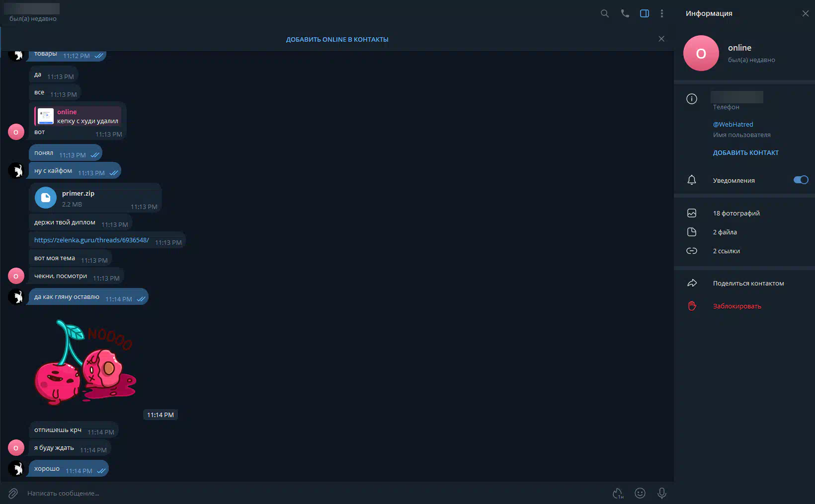Screen dimensions: 815x504
Task: Toggle the right info sidebar panel icon
Action: coord(645,13)
